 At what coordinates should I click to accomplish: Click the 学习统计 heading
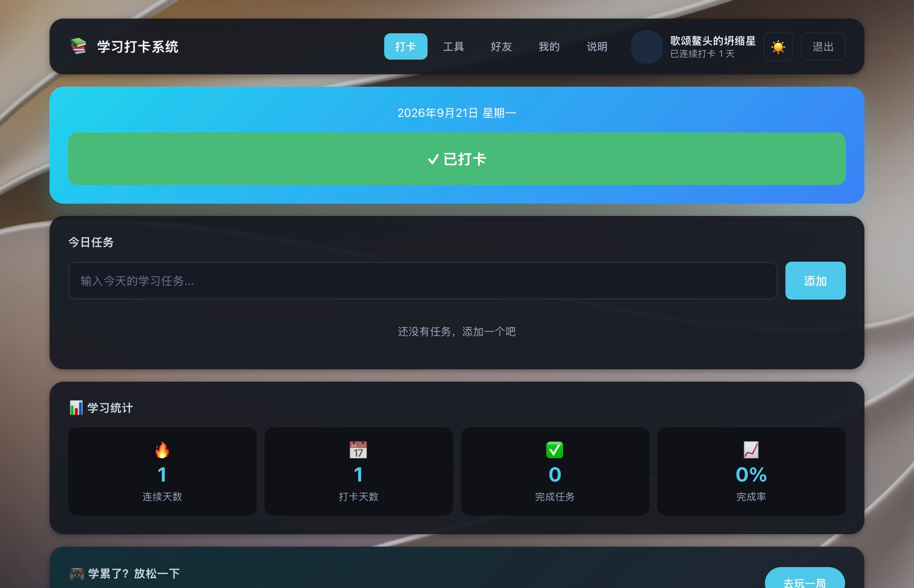110,408
